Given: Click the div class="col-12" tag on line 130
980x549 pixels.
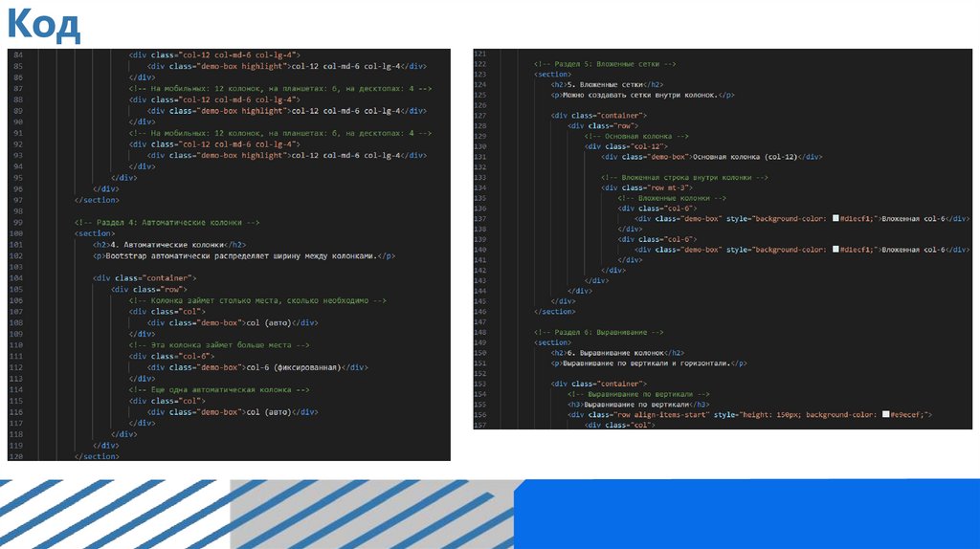Looking at the screenshot, I should (x=626, y=146).
